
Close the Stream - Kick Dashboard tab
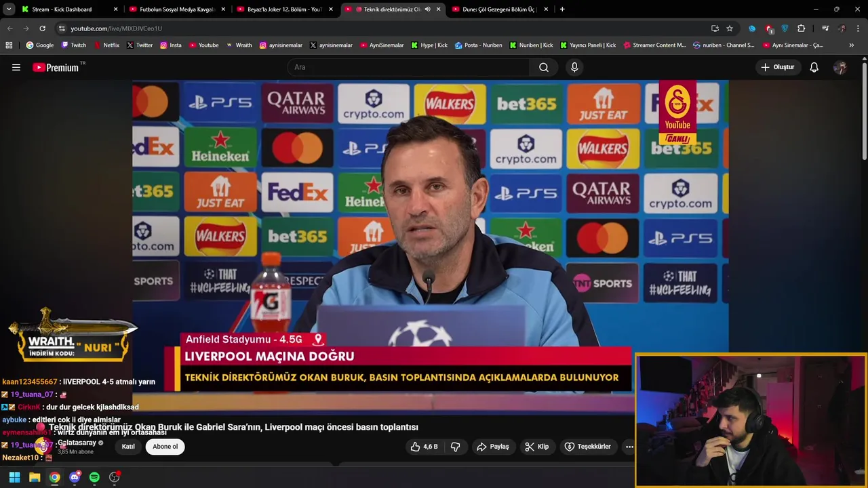tap(115, 9)
